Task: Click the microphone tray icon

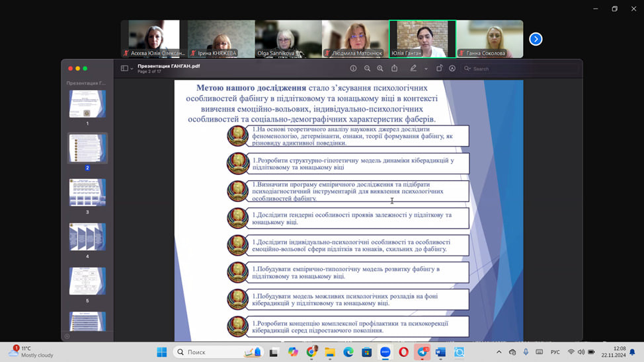Action: 526,351
